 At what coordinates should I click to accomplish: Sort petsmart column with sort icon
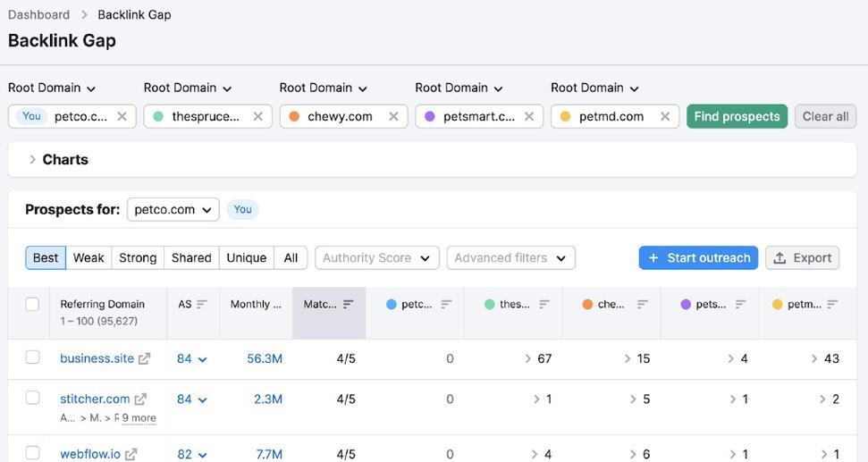(741, 305)
